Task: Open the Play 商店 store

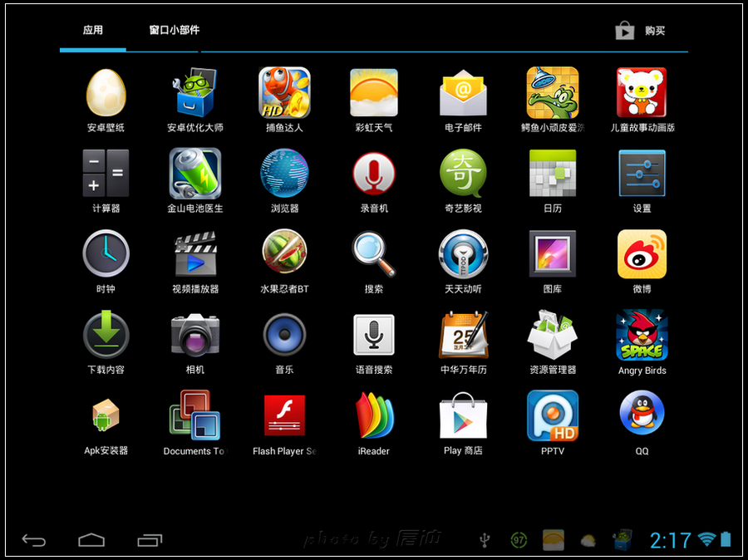Action: [x=463, y=415]
